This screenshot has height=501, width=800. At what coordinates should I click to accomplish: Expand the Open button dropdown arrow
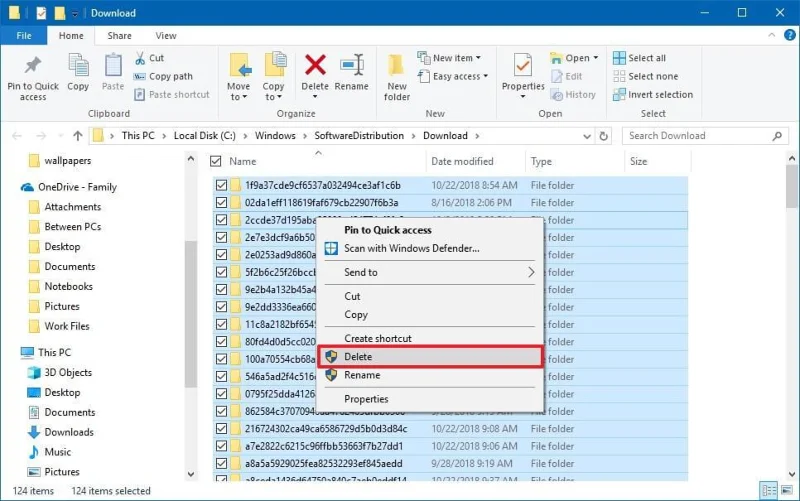pyautogui.click(x=595, y=58)
